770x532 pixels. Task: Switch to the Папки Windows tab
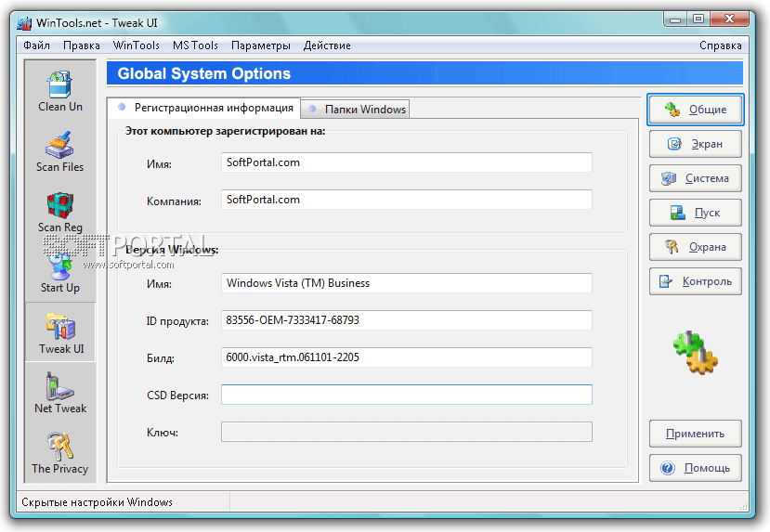[356, 109]
